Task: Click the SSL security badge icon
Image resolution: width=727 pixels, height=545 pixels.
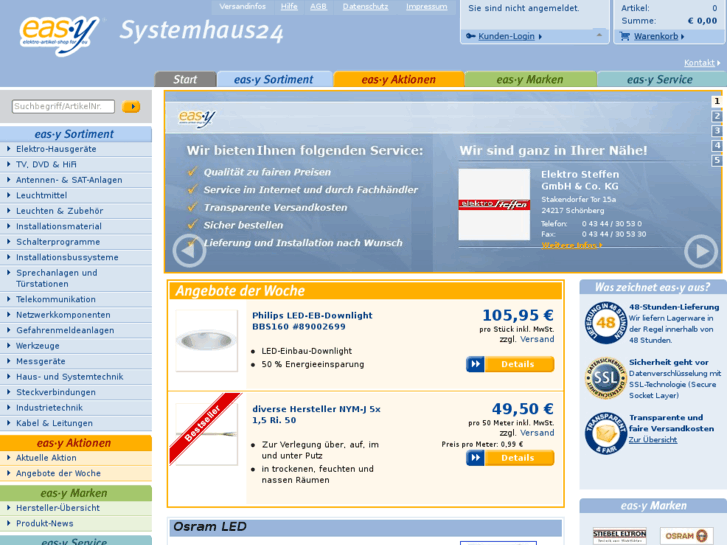Action: (x=605, y=378)
